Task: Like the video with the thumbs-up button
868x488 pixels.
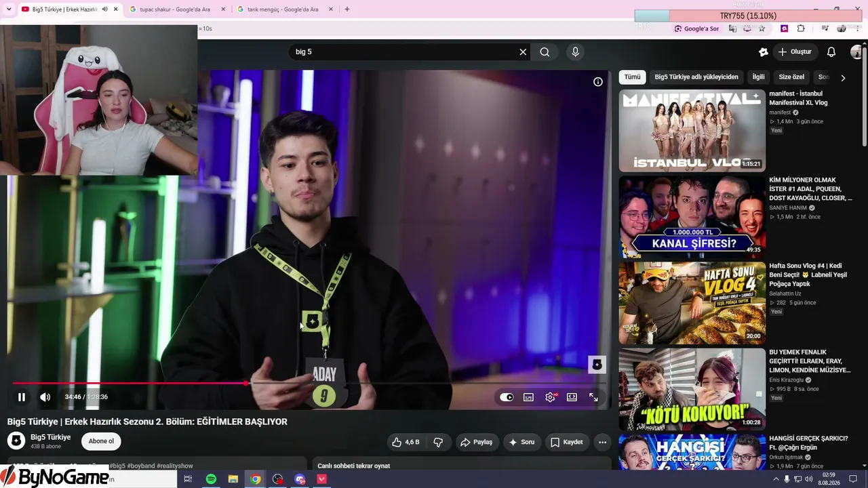Action: (405, 442)
